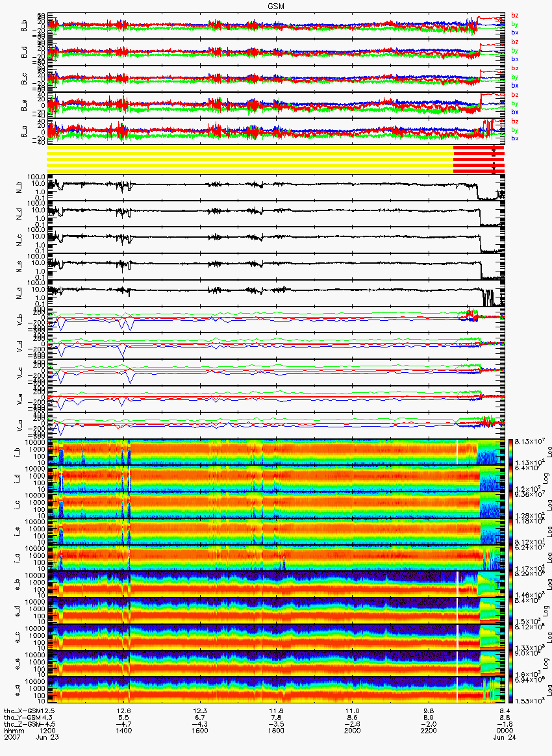
Task: Click the e_d electron spectrogram label
Action: point(18,611)
